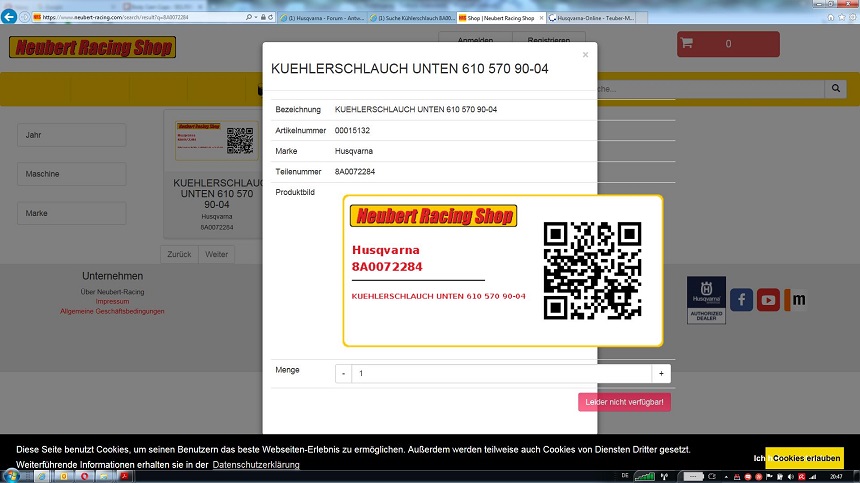Go back with browser back arrow
The height and width of the screenshot is (483, 860).
click(x=9, y=17)
